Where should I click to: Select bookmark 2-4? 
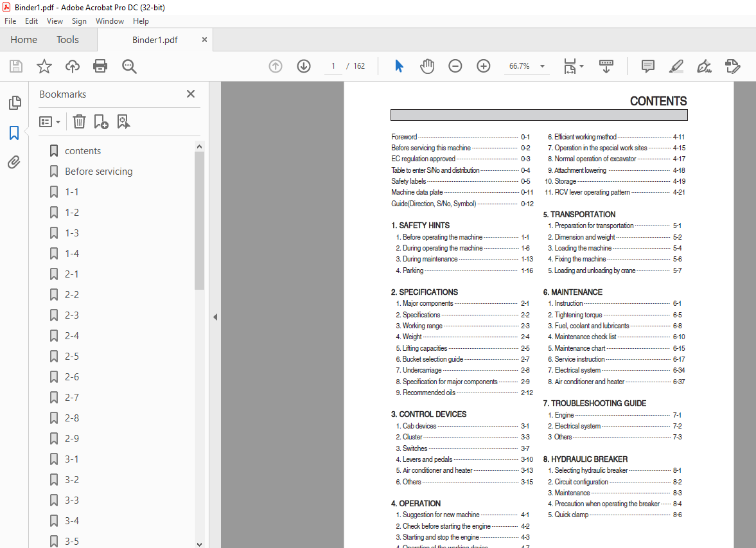72,336
